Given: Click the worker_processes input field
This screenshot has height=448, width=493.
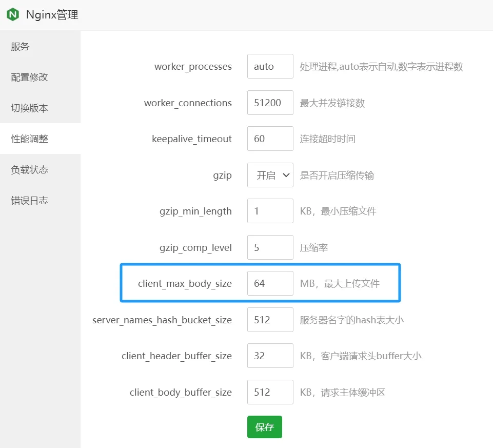Looking at the screenshot, I should [x=270, y=67].
